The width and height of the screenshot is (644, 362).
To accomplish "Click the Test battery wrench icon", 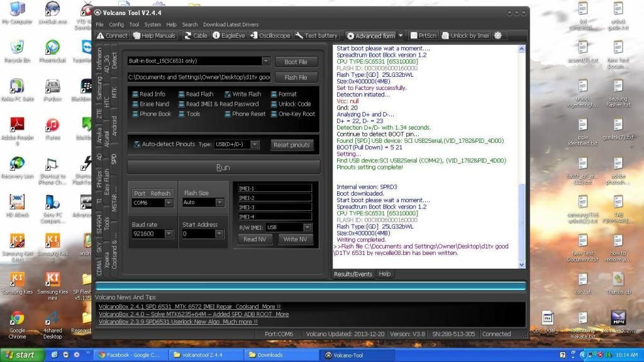I will coord(299,36).
